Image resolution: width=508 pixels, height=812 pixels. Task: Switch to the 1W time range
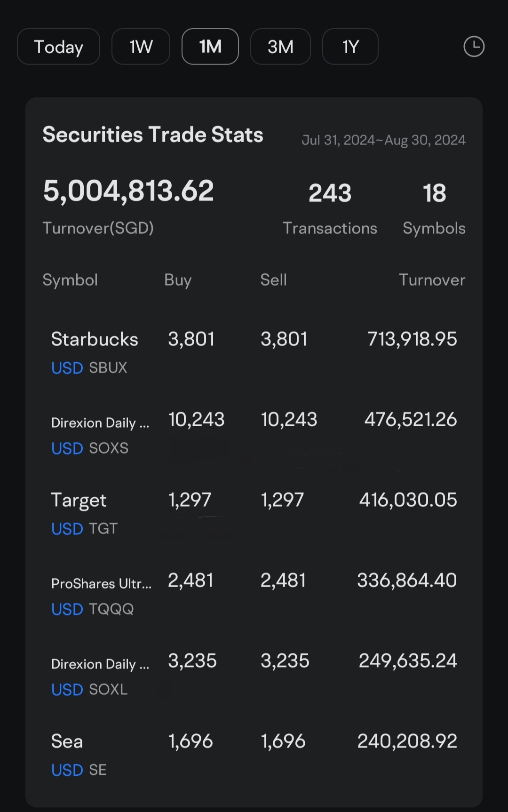[141, 47]
